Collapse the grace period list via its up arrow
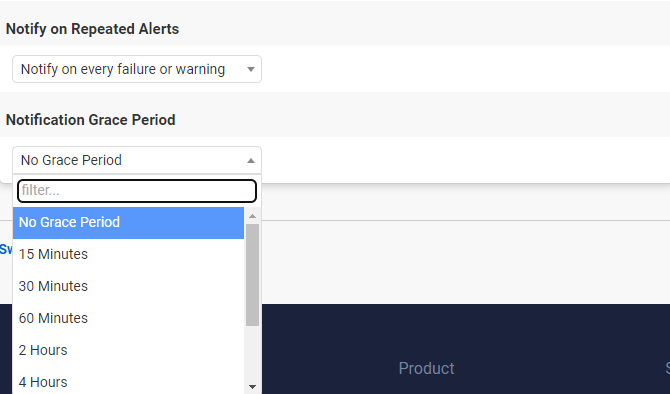 point(251,161)
